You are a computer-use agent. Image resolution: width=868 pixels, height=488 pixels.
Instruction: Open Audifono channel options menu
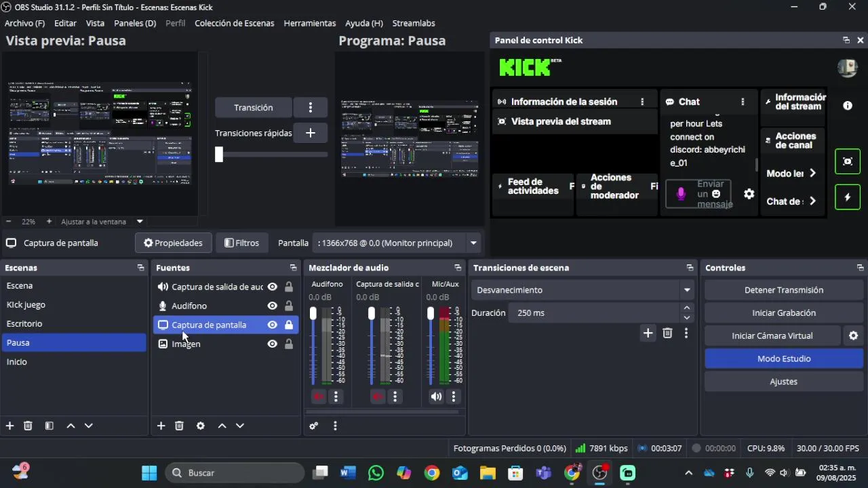(336, 396)
